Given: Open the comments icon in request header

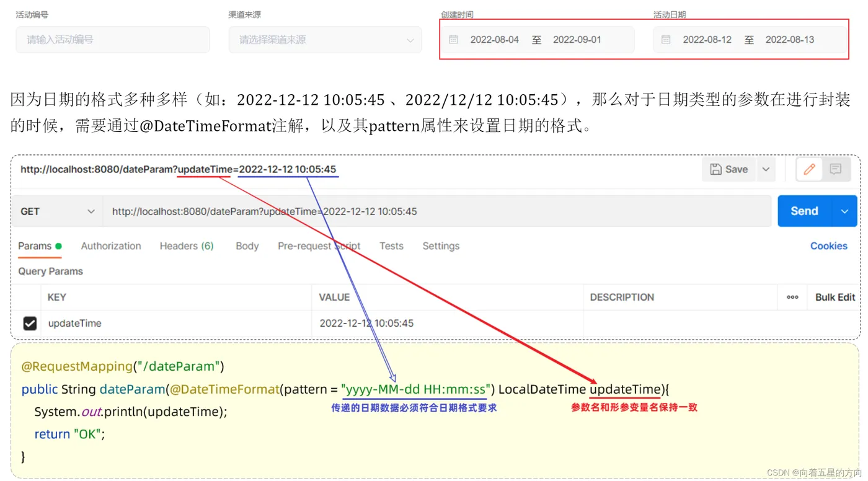Looking at the screenshot, I should [x=836, y=169].
